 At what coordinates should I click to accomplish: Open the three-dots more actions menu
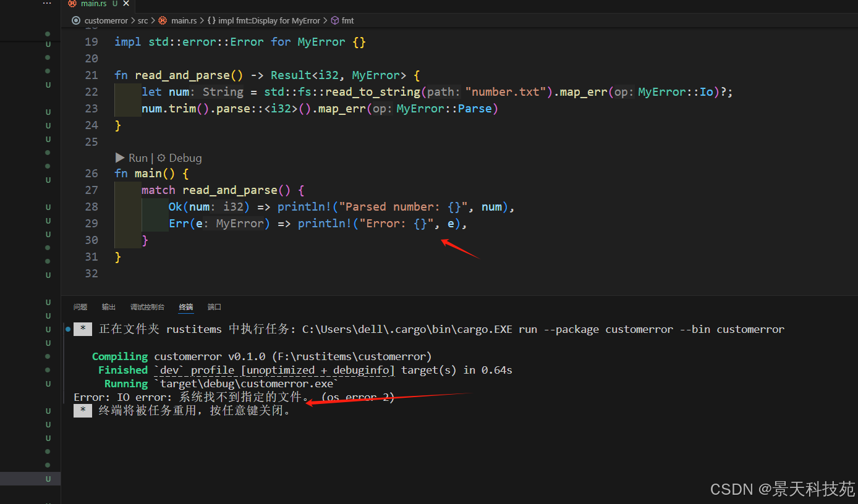click(47, 3)
